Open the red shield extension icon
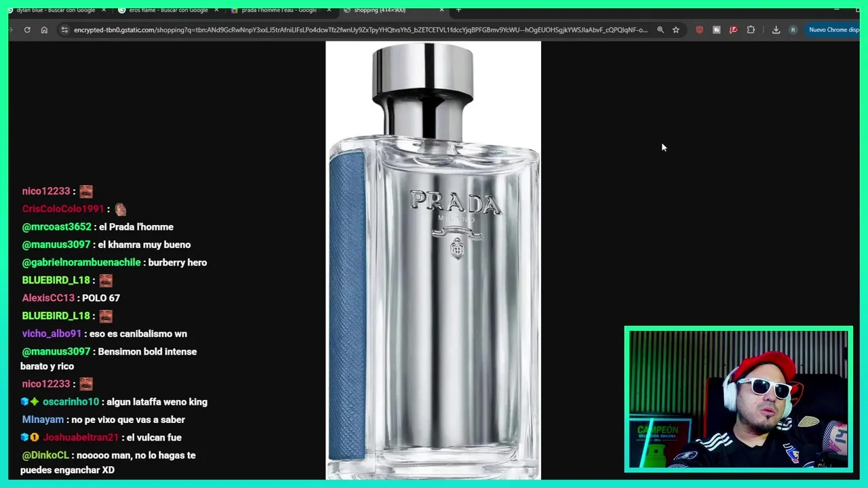868x488 pixels. (x=699, y=30)
